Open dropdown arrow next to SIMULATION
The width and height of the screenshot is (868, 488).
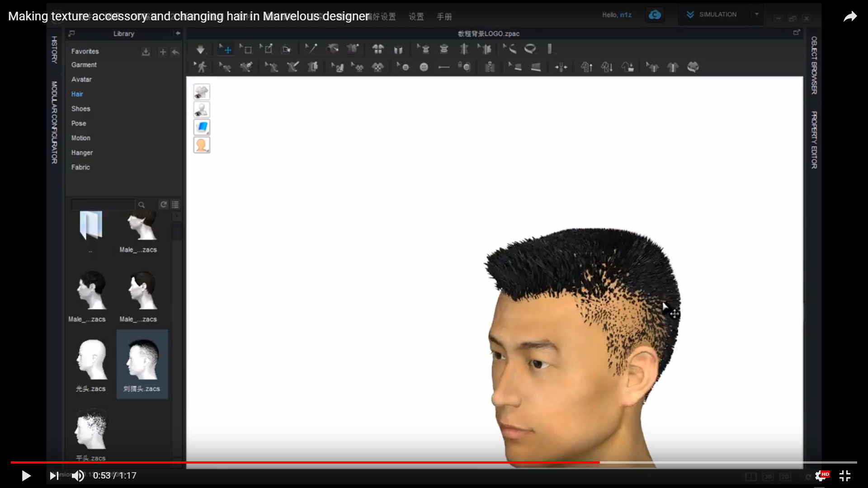[757, 14]
